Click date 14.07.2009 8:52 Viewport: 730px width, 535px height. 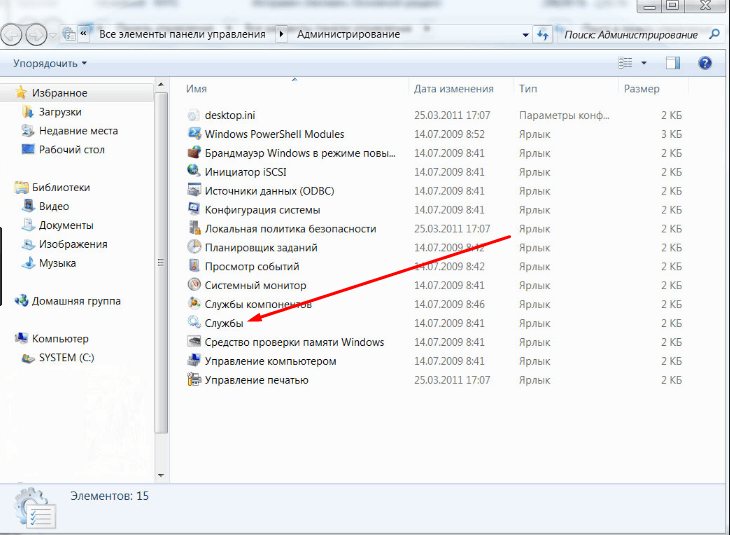point(449,135)
